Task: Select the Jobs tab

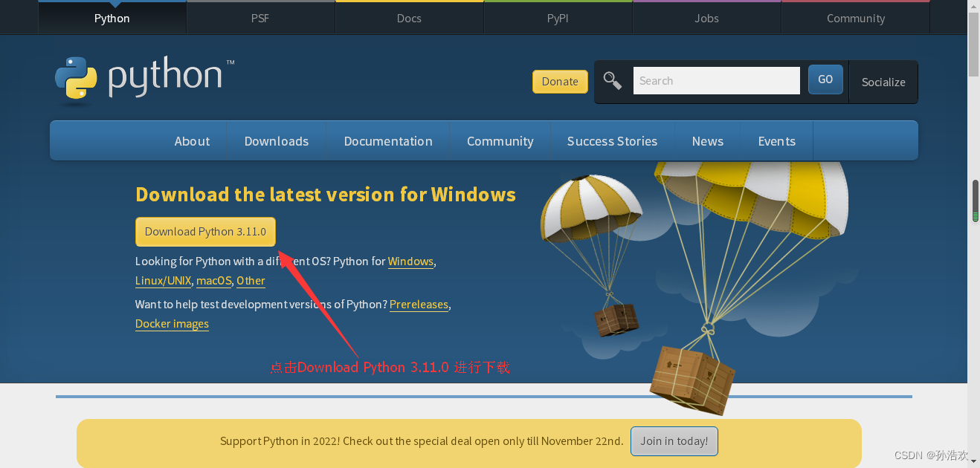Action: point(706,18)
